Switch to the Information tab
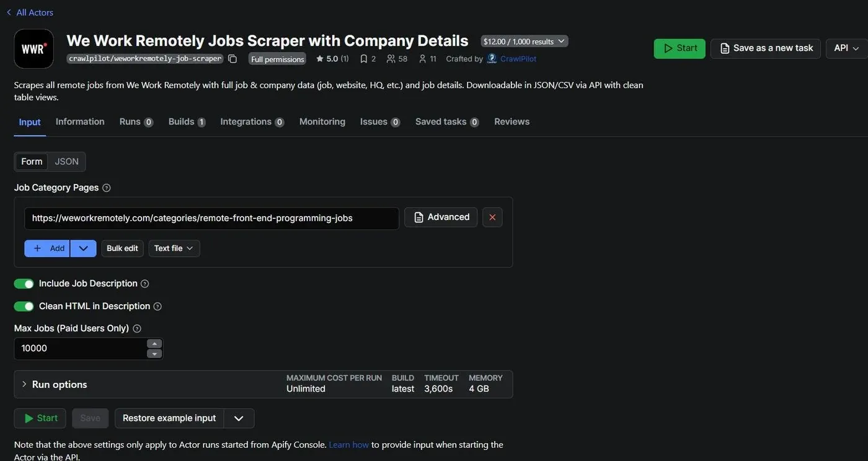Viewport: 868px width, 461px height. coord(80,122)
